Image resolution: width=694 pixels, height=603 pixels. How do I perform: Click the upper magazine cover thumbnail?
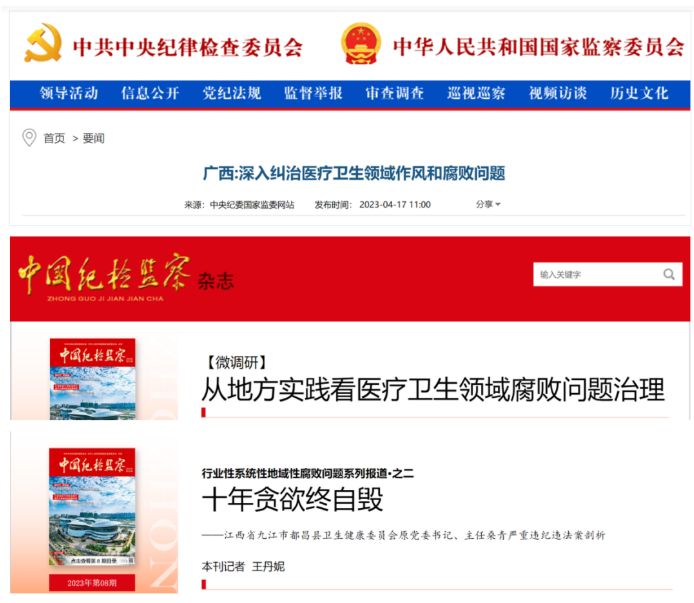tap(93, 379)
